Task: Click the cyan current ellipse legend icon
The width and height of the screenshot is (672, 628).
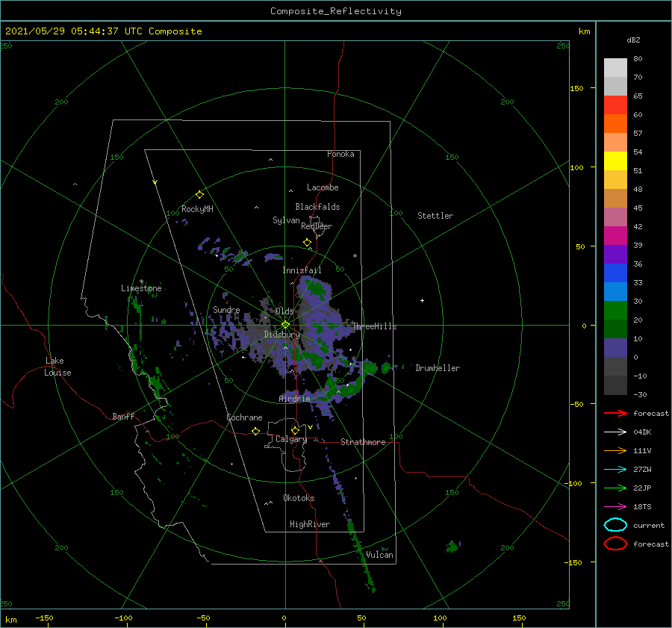Action: (x=615, y=525)
